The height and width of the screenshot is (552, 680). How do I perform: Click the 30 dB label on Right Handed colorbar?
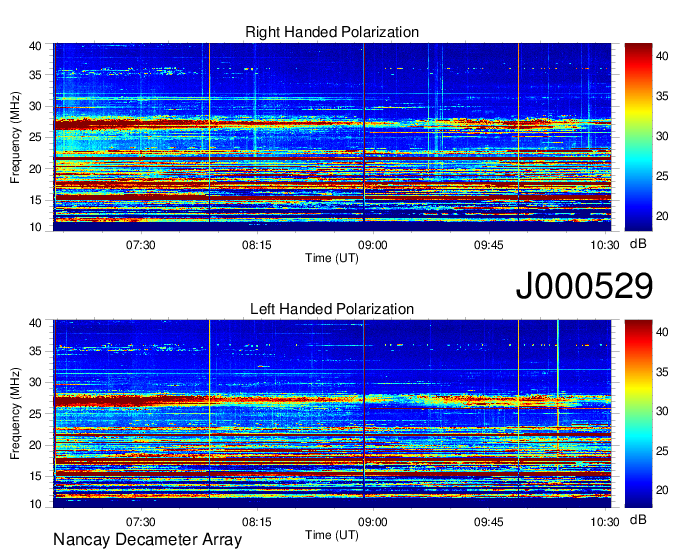(662, 136)
